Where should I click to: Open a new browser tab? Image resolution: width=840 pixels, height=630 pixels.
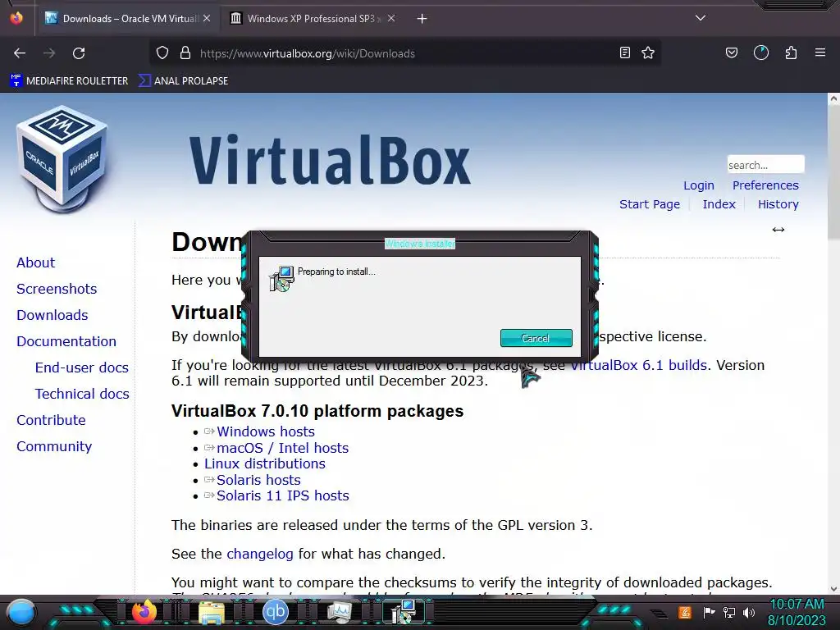click(422, 19)
